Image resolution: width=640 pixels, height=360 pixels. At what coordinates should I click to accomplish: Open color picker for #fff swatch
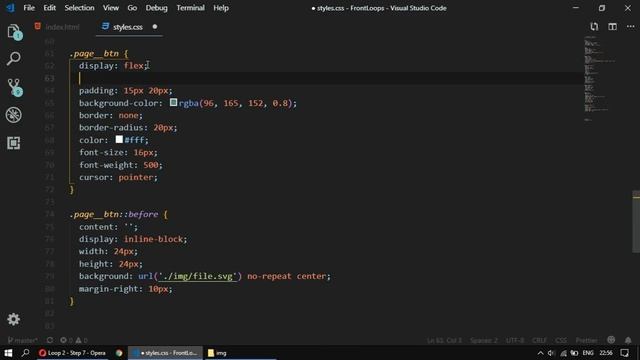119,140
